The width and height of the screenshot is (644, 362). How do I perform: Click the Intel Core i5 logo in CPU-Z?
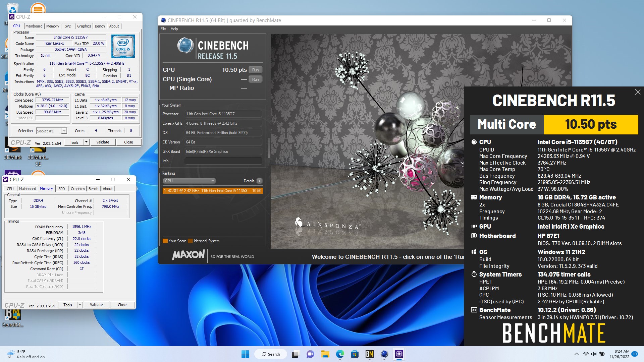pos(123,46)
